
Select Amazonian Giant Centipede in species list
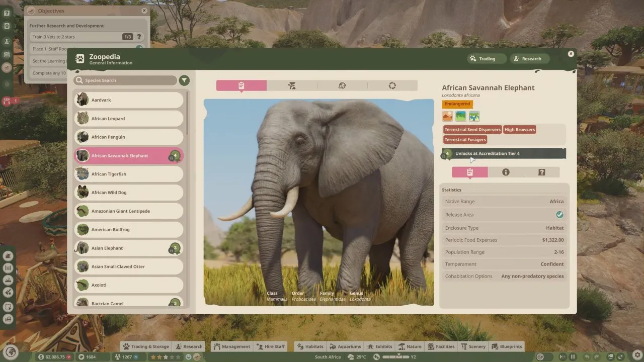(x=129, y=211)
